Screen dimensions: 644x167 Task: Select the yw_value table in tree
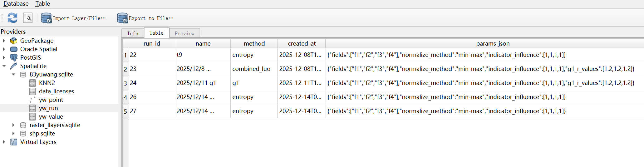click(x=51, y=117)
